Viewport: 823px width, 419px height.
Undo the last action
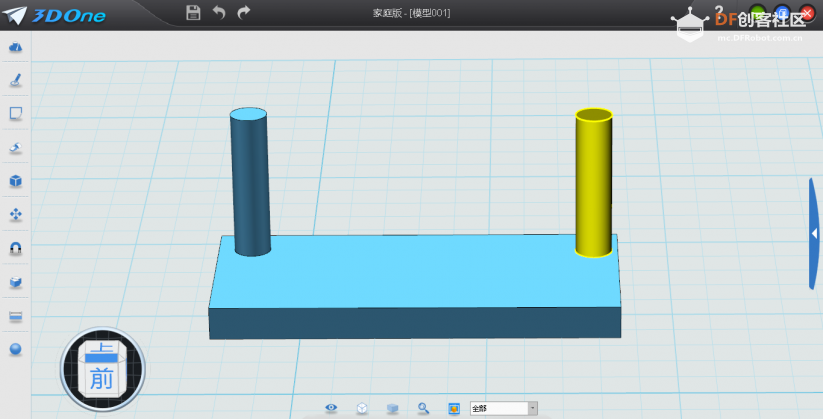point(219,13)
